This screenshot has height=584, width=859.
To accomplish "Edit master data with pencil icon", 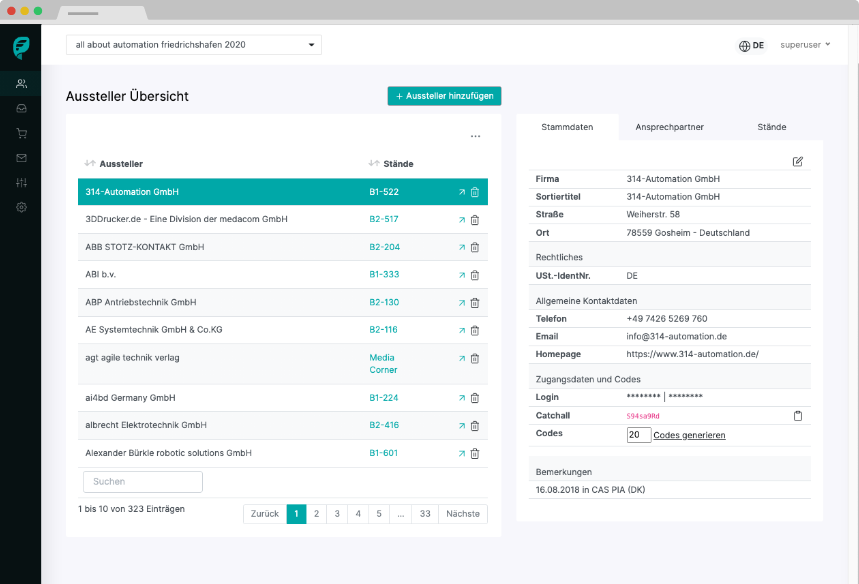I will [798, 162].
